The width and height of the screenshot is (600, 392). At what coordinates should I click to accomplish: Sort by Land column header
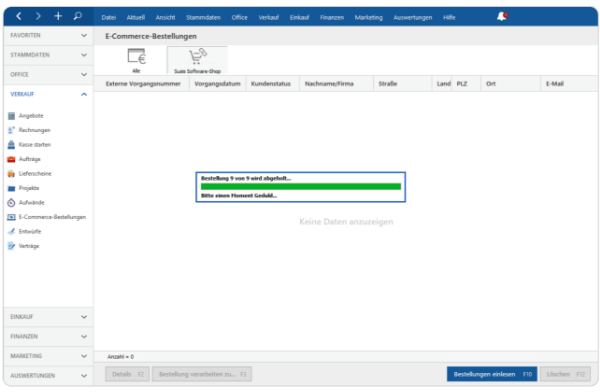443,83
